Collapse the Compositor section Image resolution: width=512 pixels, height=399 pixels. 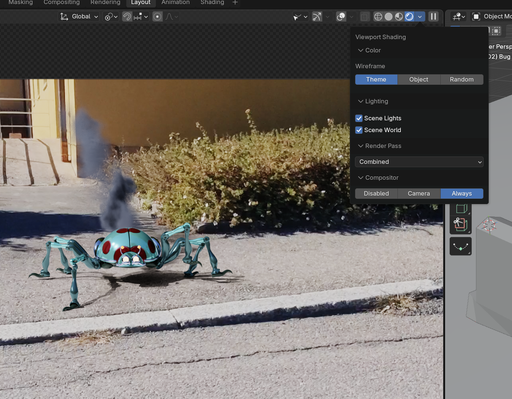(x=378, y=178)
